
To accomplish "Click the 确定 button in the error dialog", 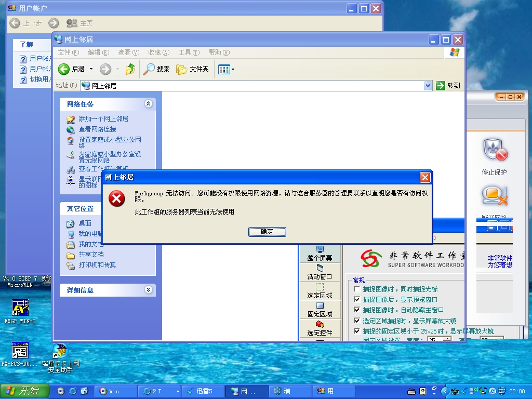I will pyautogui.click(x=267, y=232).
